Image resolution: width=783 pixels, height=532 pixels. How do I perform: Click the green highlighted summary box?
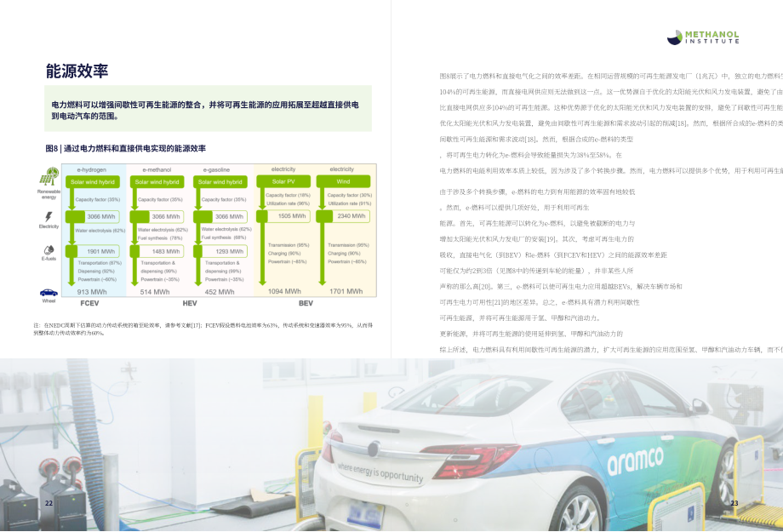tap(209, 108)
